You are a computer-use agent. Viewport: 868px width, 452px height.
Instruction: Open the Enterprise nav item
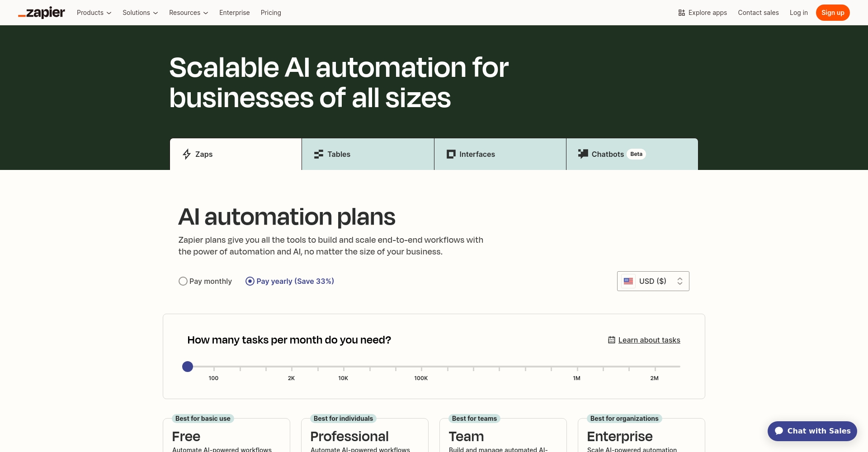pyautogui.click(x=235, y=13)
